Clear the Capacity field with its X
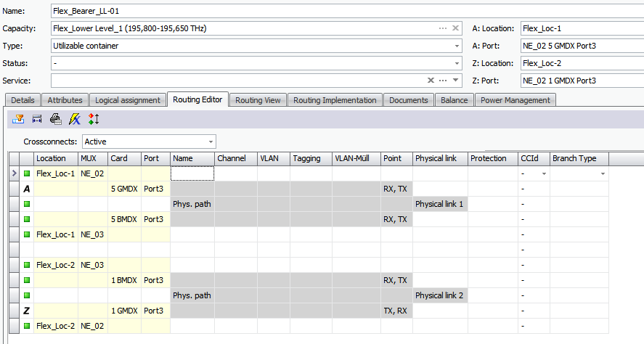The height and width of the screenshot is (344, 644). click(455, 28)
